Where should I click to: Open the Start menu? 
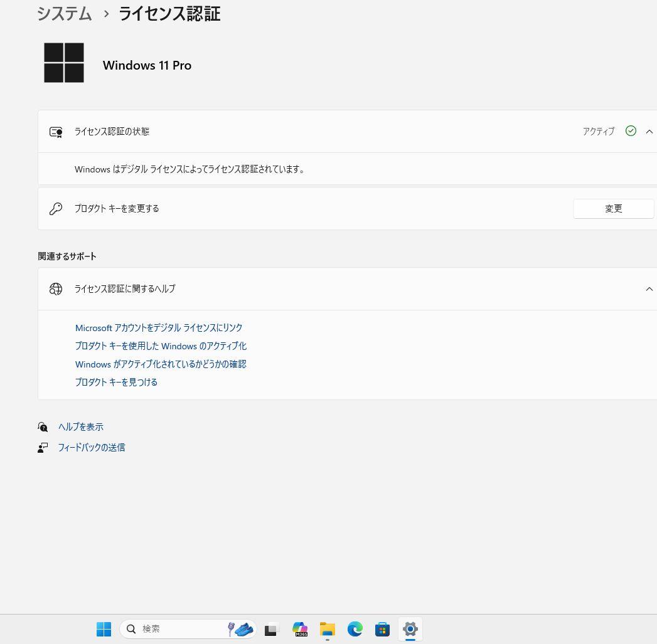104,629
